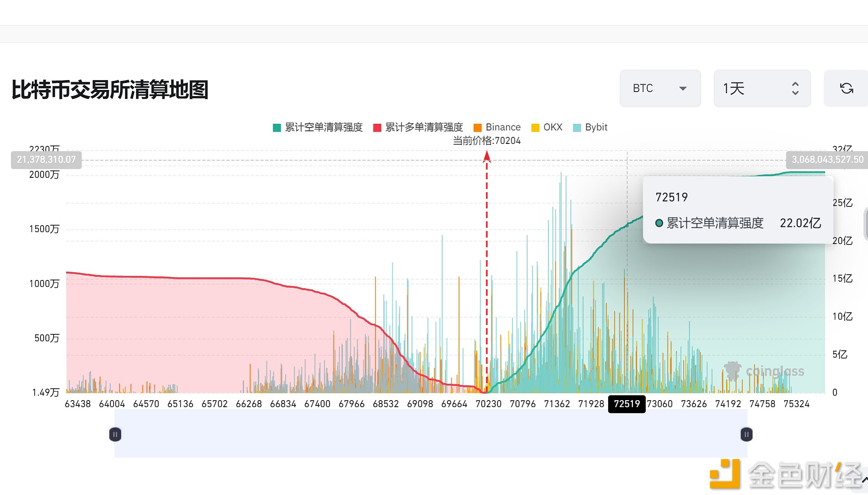Viewport: 868px width, 495px height.
Task: Open the BTC coin dropdown
Action: (660, 88)
